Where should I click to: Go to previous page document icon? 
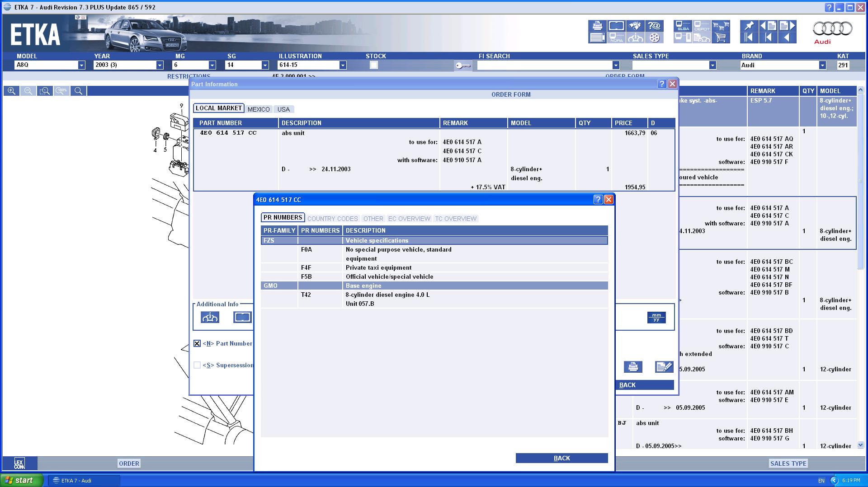pos(768,26)
